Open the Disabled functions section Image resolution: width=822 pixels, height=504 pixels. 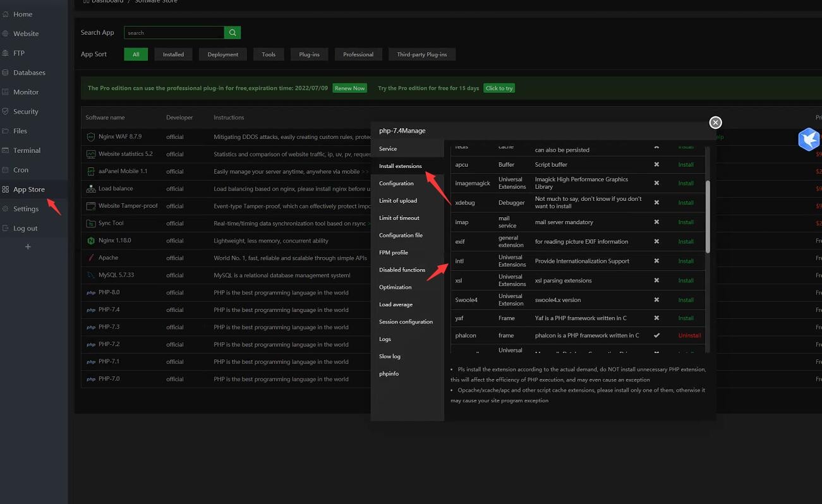(x=402, y=270)
